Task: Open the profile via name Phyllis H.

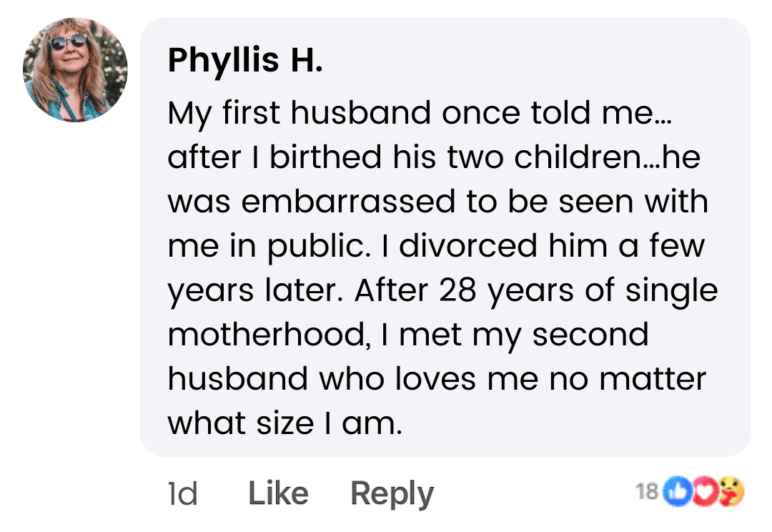Action: point(245,60)
